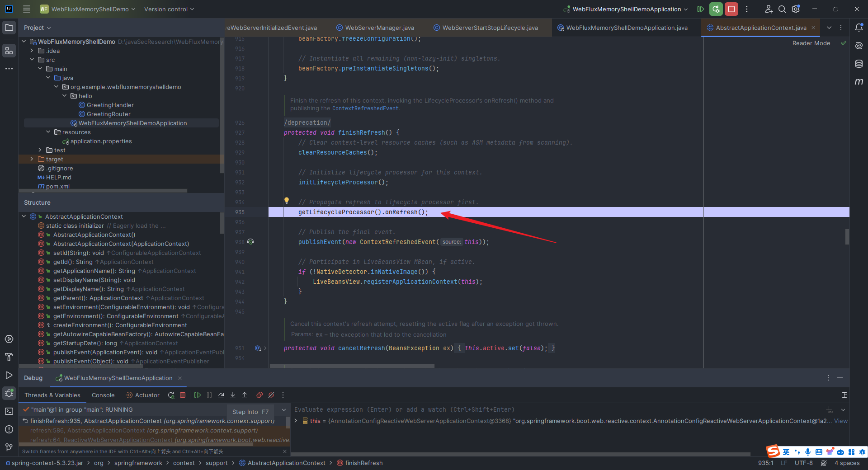Switch to WebServerManager.java tab
The image size is (868, 470).
pos(374,28)
